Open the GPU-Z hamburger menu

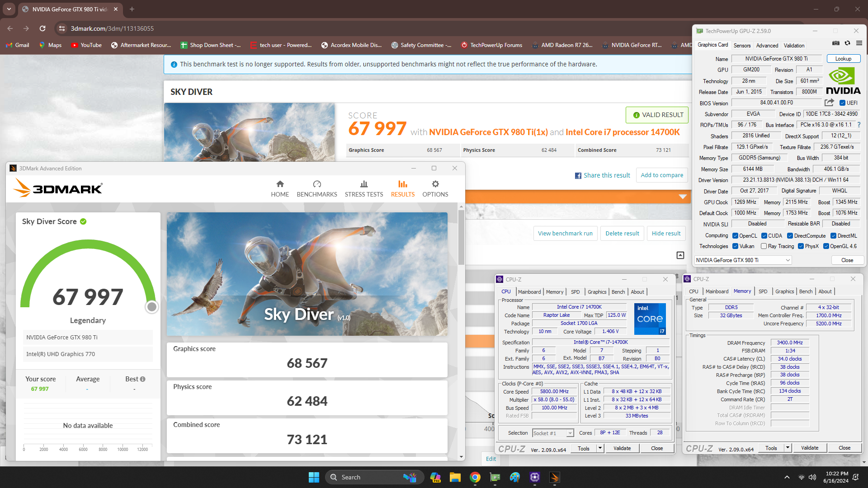pyautogui.click(x=859, y=43)
